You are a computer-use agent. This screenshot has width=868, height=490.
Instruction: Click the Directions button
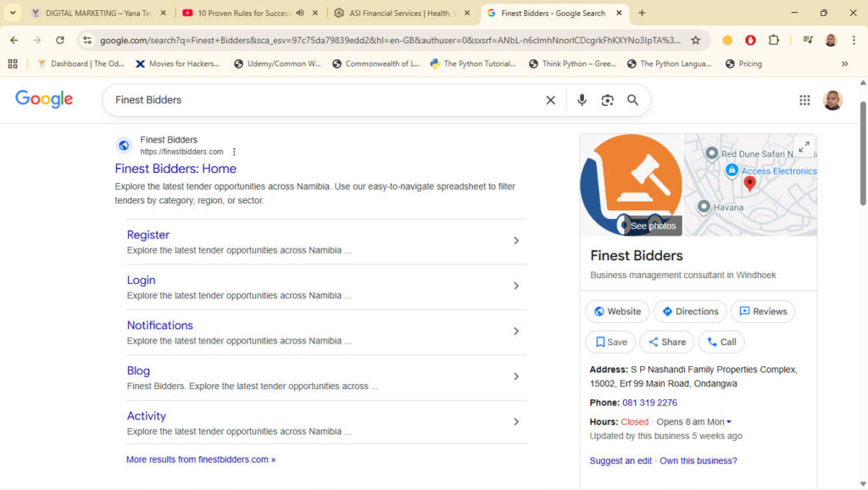[x=690, y=311]
